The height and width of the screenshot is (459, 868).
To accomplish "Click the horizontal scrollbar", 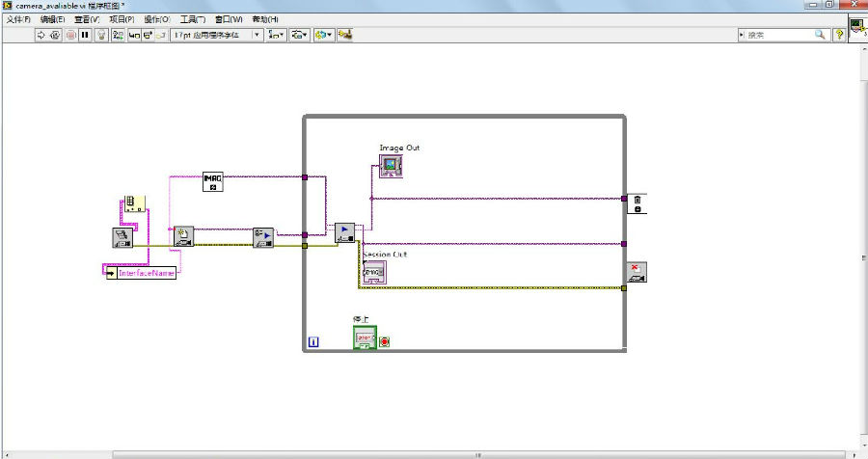I will (x=478, y=454).
